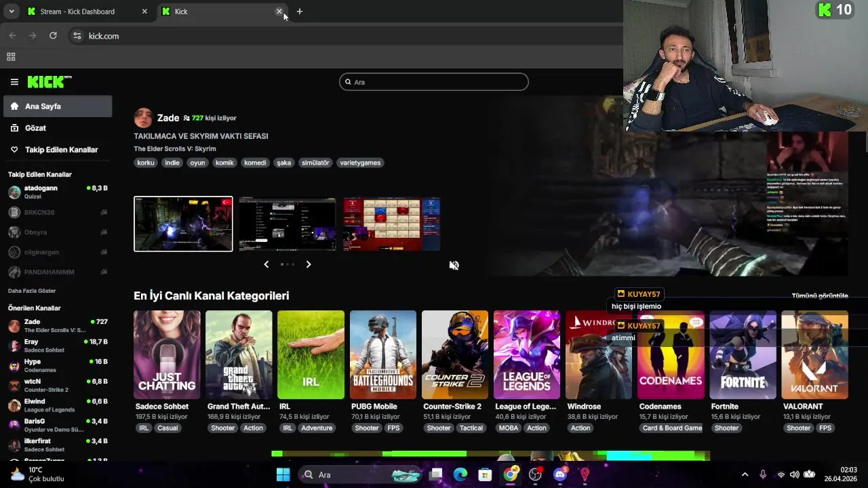Go to previous featured stream

tap(267, 264)
